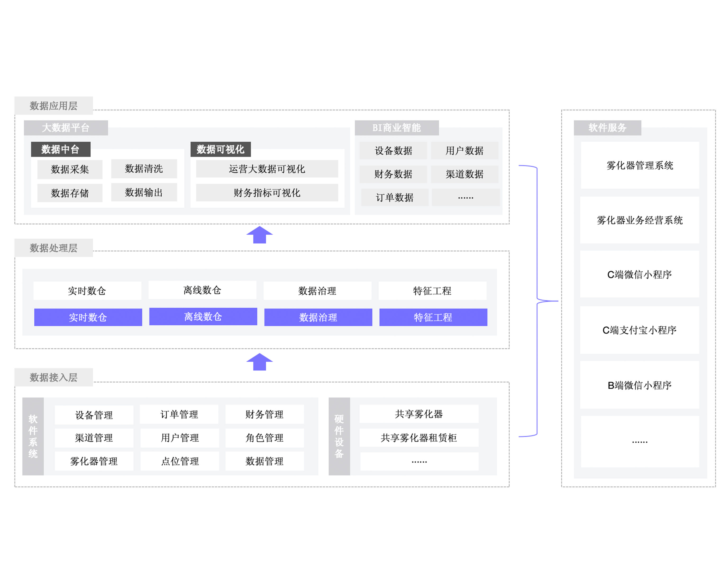
Task: Click the 大数据平台 header
Action: (x=66, y=128)
